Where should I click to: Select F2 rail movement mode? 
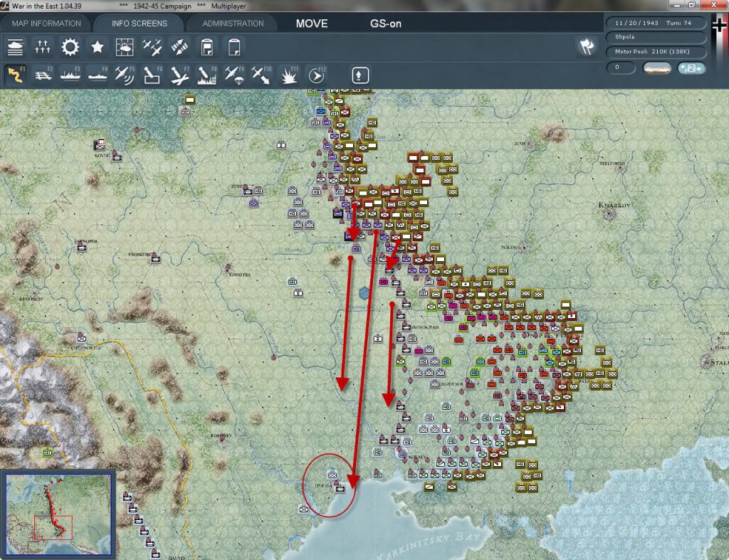coord(43,75)
